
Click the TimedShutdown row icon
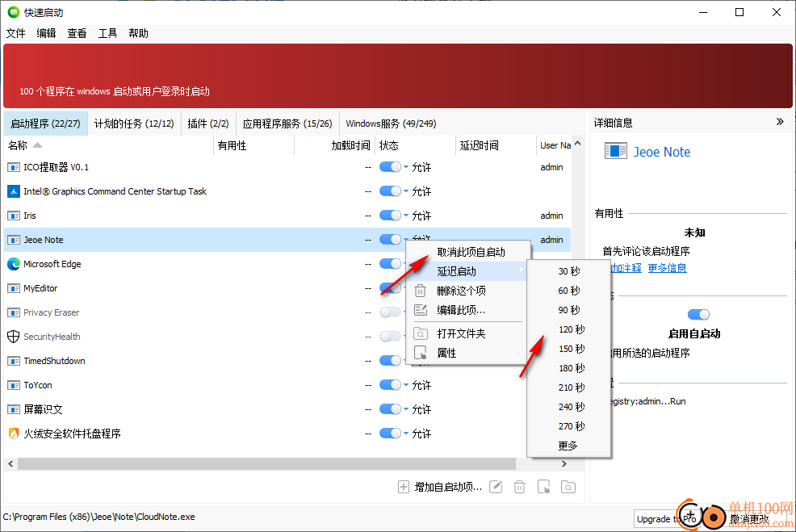(x=14, y=361)
